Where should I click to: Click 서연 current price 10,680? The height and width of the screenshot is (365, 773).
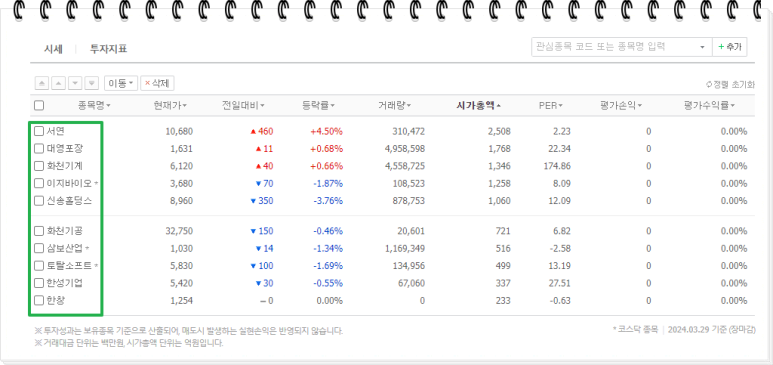tap(179, 132)
